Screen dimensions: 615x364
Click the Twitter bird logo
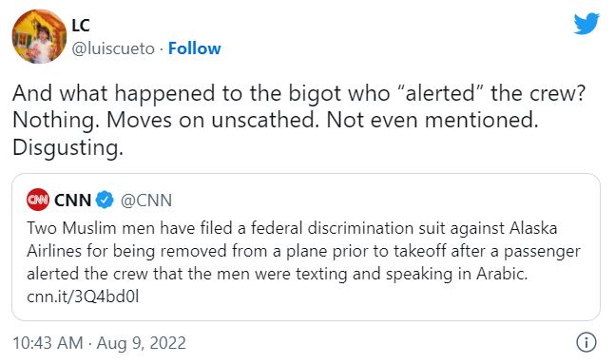(x=586, y=24)
